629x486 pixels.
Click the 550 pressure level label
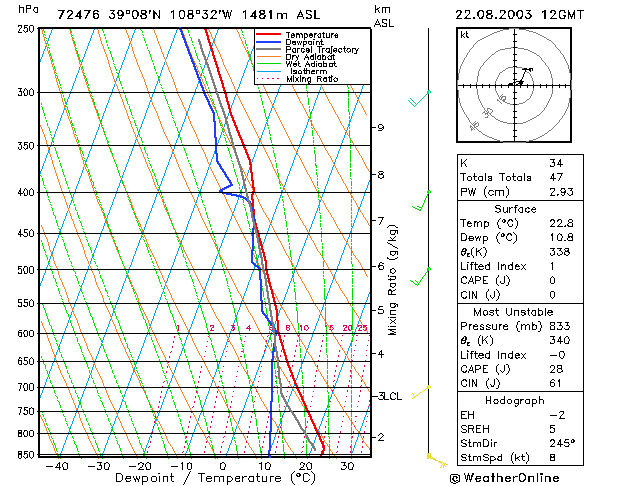click(x=26, y=304)
